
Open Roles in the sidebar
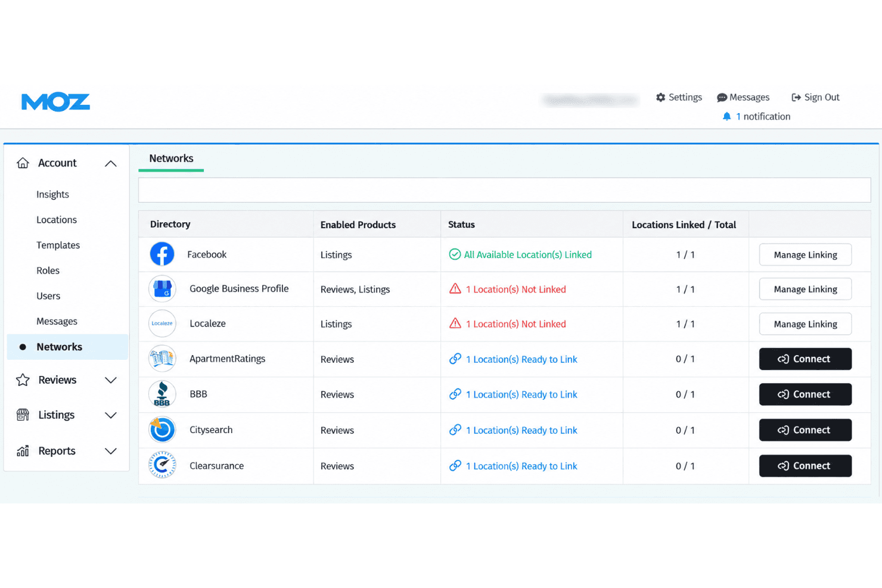[48, 270]
